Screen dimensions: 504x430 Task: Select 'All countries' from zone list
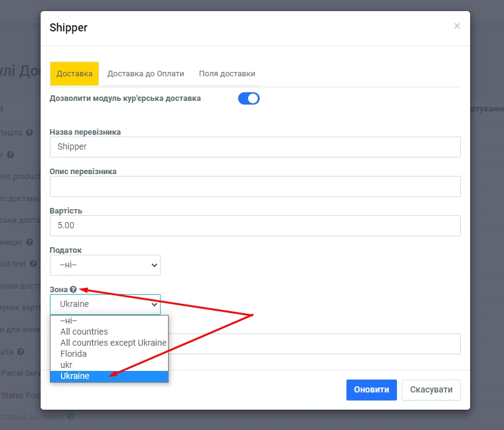tap(84, 332)
